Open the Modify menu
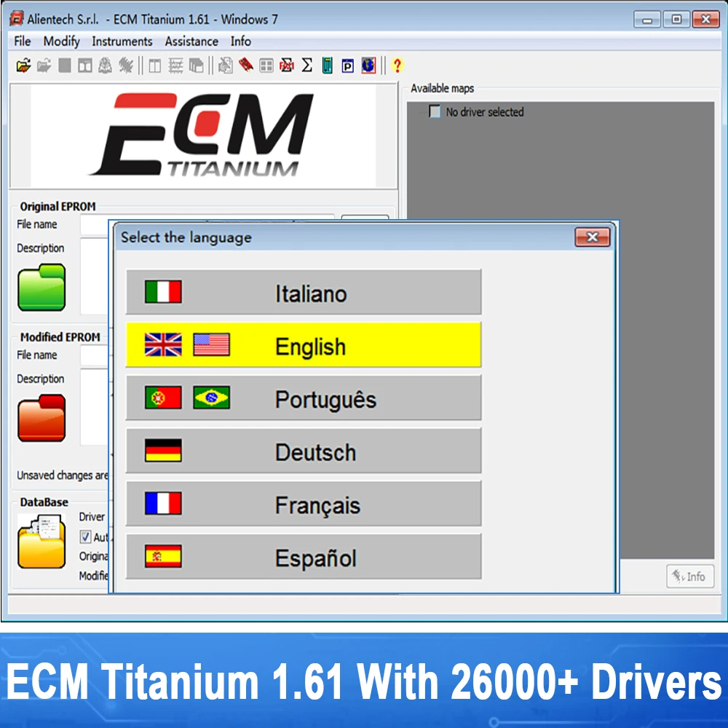This screenshot has width=728, height=728. click(x=61, y=41)
